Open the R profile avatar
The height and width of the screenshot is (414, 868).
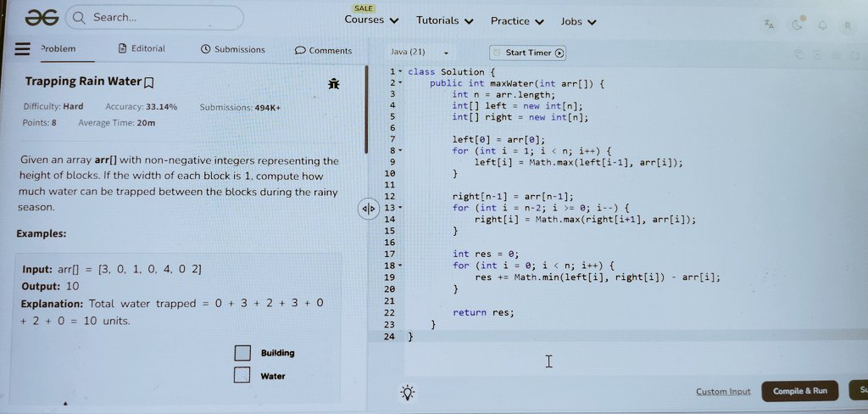click(847, 25)
